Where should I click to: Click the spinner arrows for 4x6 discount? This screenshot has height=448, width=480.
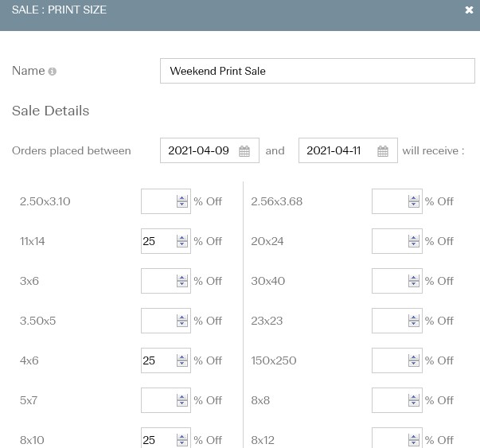tap(182, 360)
